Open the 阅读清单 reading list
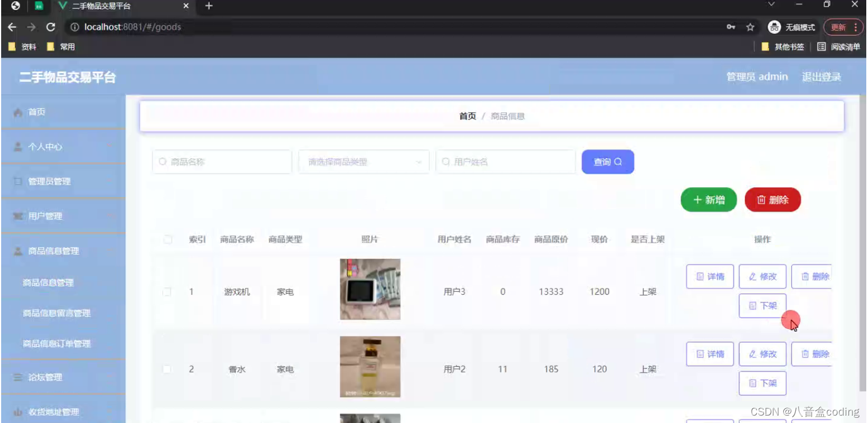This screenshot has width=868, height=423. [x=838, y=47]
